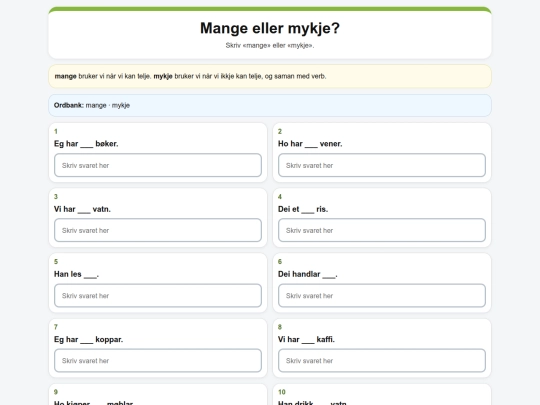Click the sentence 'Han les ___.'
This screenshot has width=540, height=405.
(x=76, y=274)
